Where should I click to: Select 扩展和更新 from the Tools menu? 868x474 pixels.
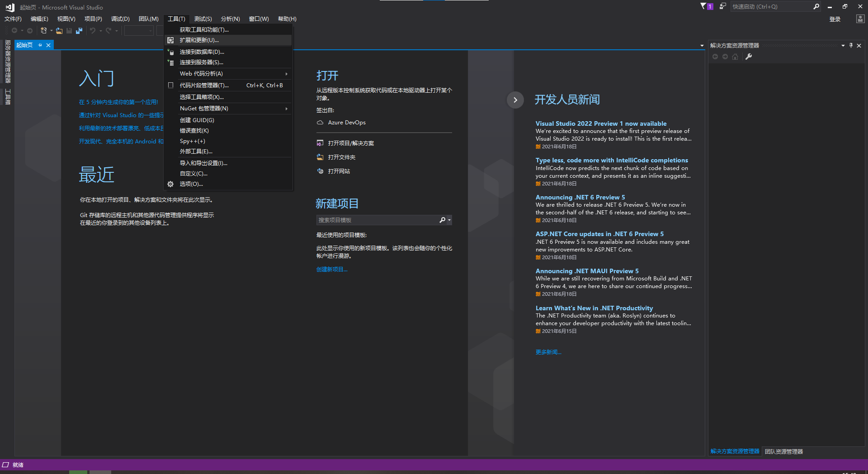(x=199, y=40)
